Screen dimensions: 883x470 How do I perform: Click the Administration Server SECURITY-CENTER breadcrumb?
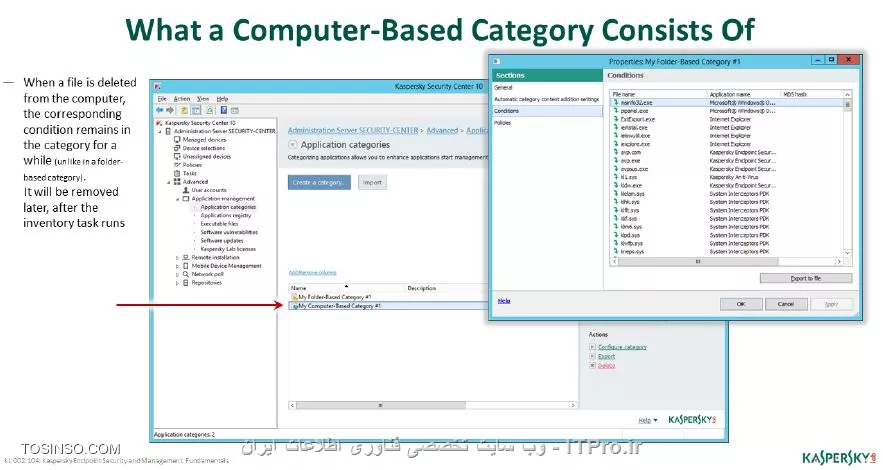coord(353,130)
